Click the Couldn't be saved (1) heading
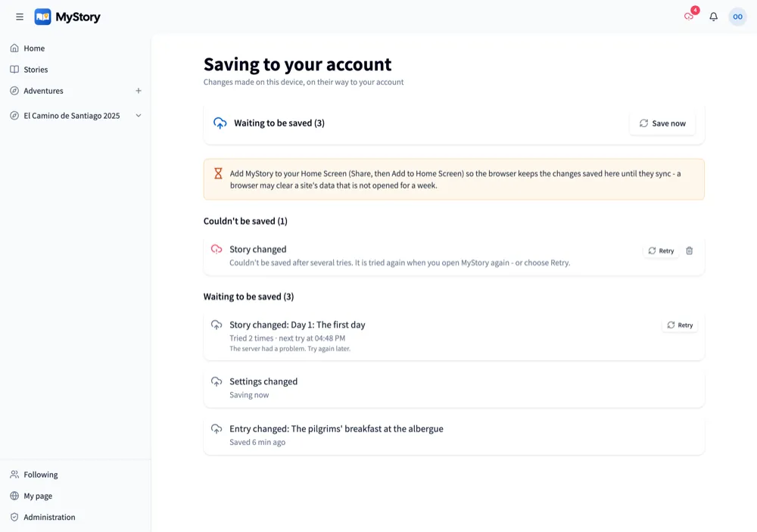The width and height of the screenshot is (757, 532). point(245,221)
